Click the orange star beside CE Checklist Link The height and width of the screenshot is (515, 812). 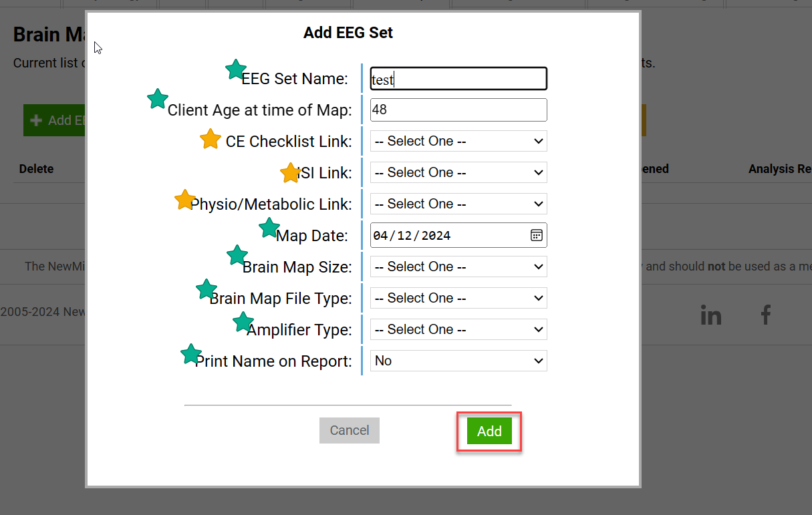click(211, 139)
